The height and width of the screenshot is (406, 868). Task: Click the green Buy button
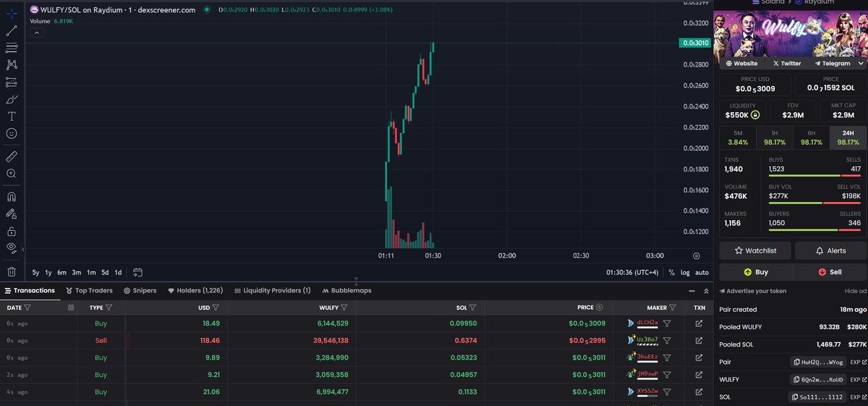pos(755,272)
